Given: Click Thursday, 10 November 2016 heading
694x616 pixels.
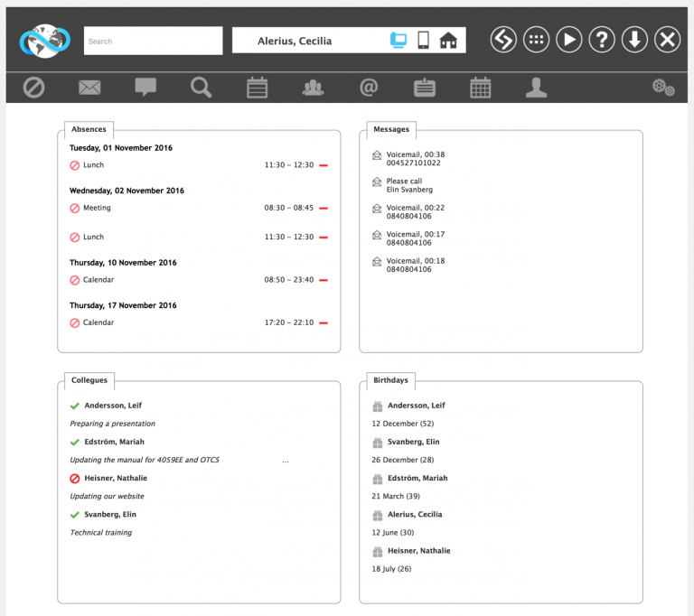Looking at the screenshot, I should [123, 263].
